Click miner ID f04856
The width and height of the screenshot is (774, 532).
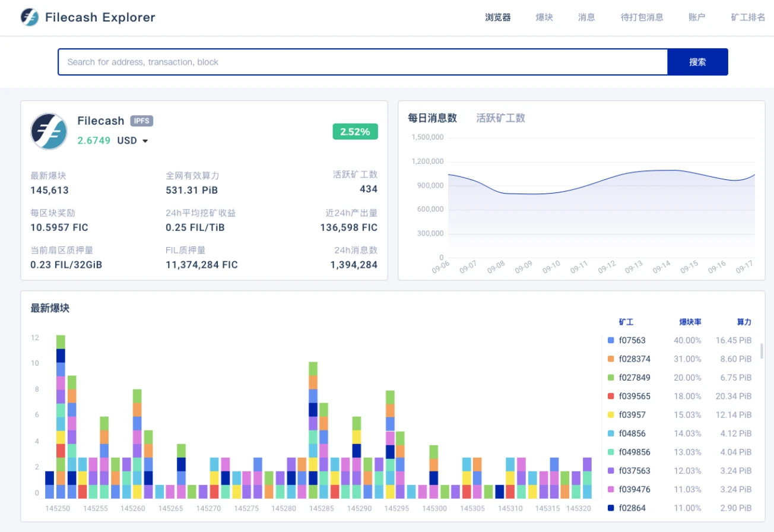(632, 433)
